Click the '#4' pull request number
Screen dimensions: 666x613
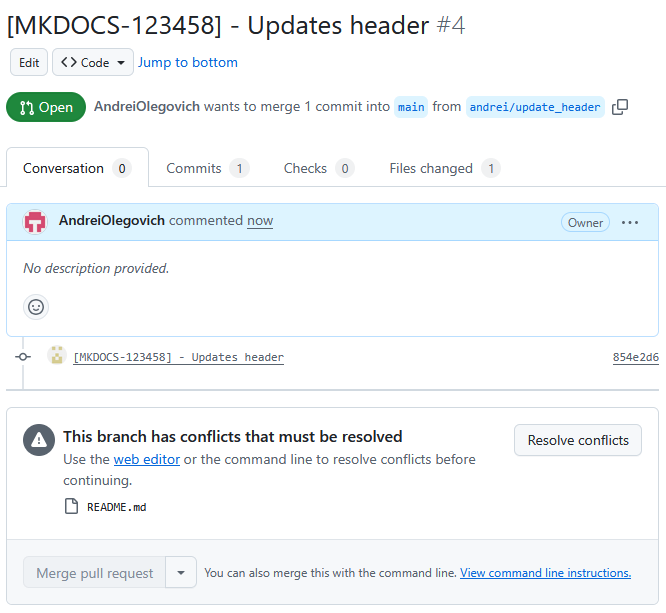click(x=451, y=25)
